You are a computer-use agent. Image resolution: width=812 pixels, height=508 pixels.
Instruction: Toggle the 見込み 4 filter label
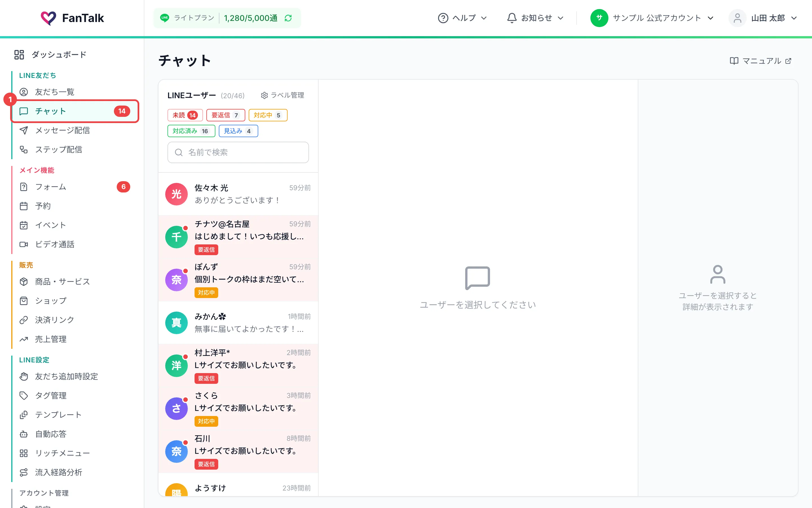click(x=238, y=131)
